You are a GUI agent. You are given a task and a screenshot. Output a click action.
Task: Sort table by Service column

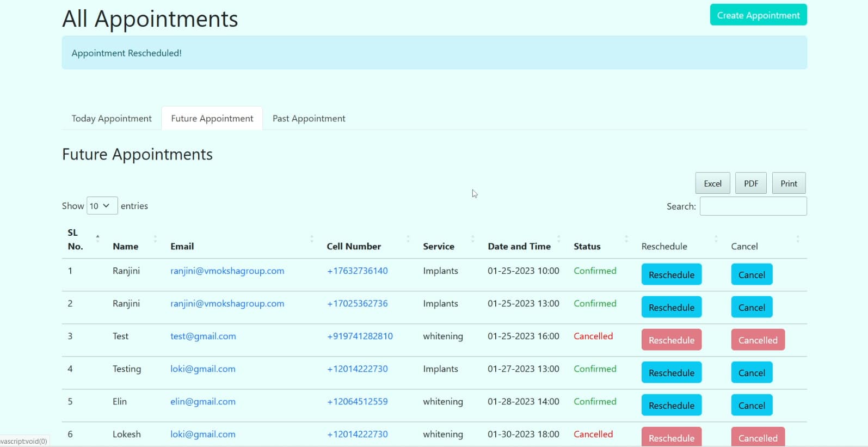(439, 247)
